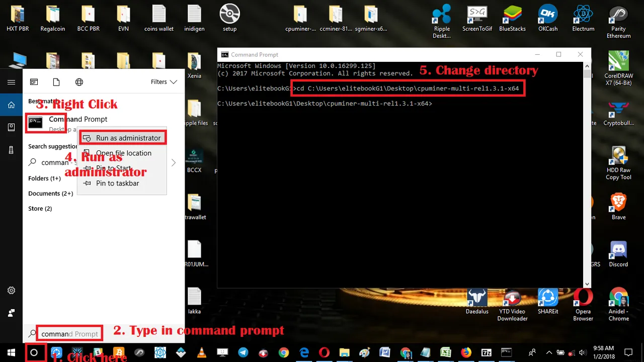This screenshot has height=362, width=644.
Task: Open the lakka file on desktop
Action: (x=194, y=301)
